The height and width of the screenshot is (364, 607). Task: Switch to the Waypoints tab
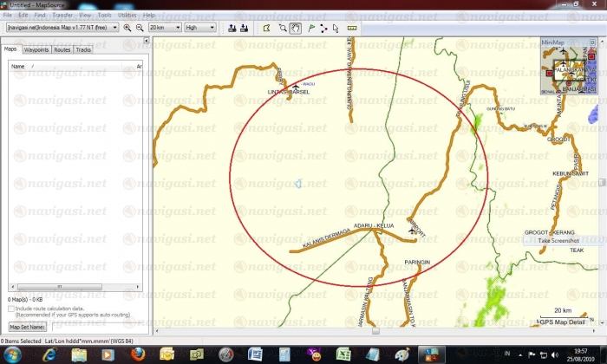(x=36, y=50)
